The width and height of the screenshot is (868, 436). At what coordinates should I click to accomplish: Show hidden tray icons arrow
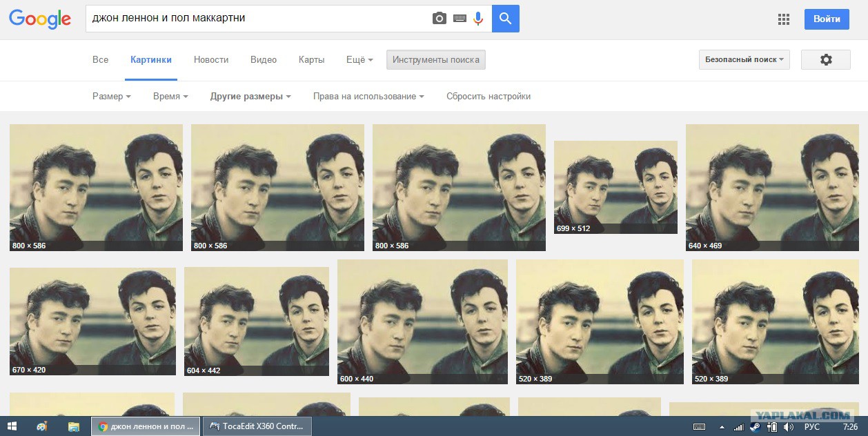click(x=721, y=427)
